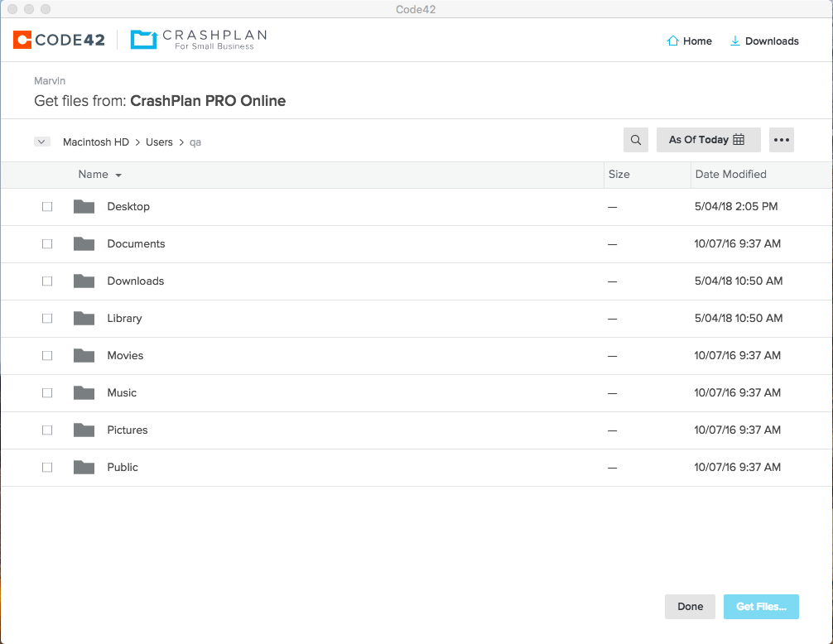This screenshot has width=833, height=644.
Task: Tick the Public folder checkbox
Action: [x=47, y=467]
